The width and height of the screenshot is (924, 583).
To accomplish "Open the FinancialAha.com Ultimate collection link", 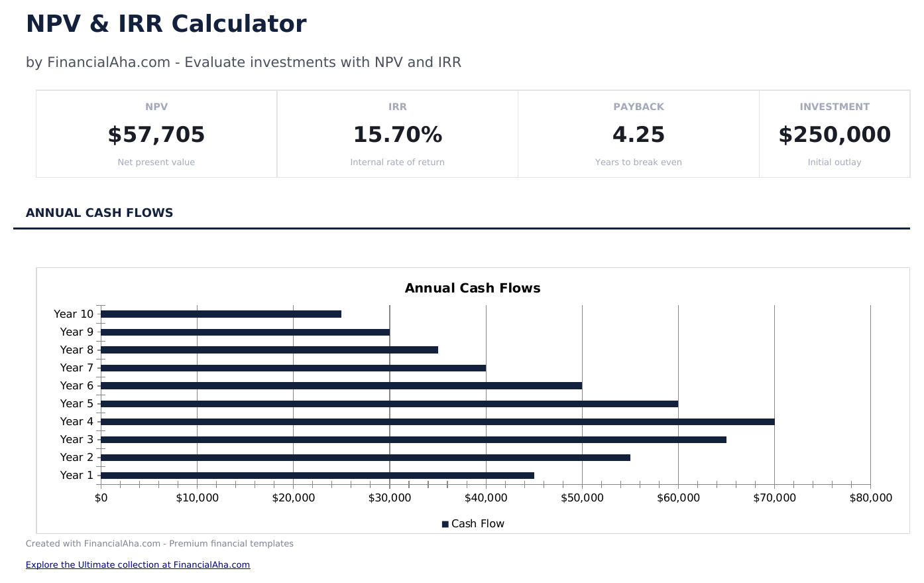I will coord(138,565).
